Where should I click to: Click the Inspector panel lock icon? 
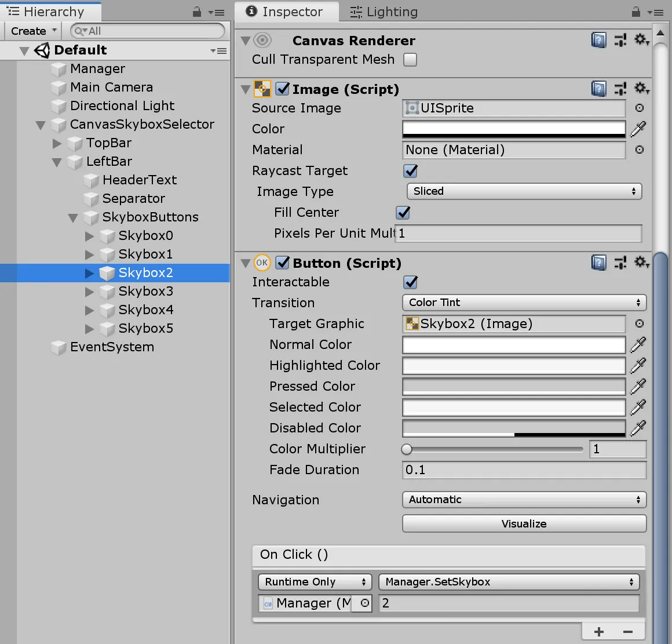pos(636,12)
